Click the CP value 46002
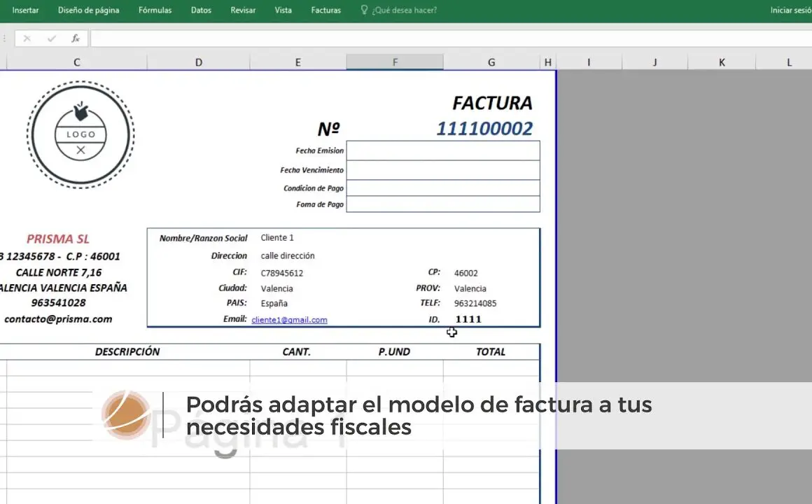 [x=465, y=273]
